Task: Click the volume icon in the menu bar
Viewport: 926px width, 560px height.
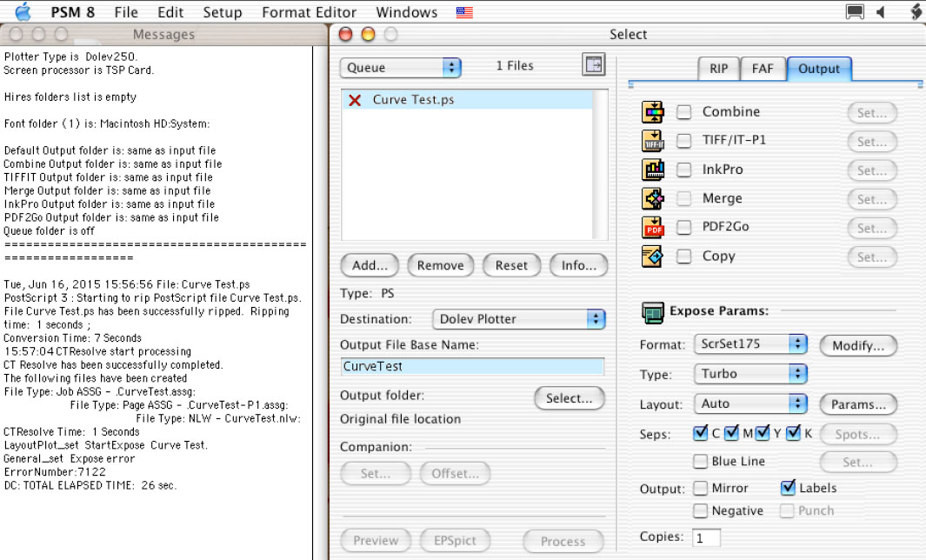Action: pos(881,12)
